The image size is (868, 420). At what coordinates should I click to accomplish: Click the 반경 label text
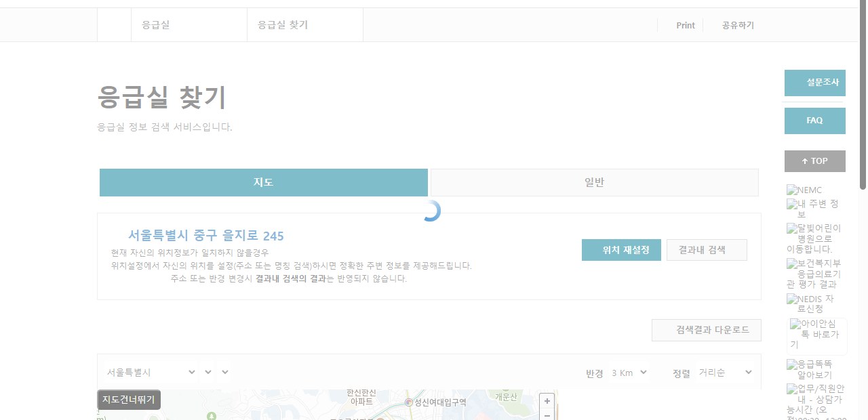click(595, 373)
